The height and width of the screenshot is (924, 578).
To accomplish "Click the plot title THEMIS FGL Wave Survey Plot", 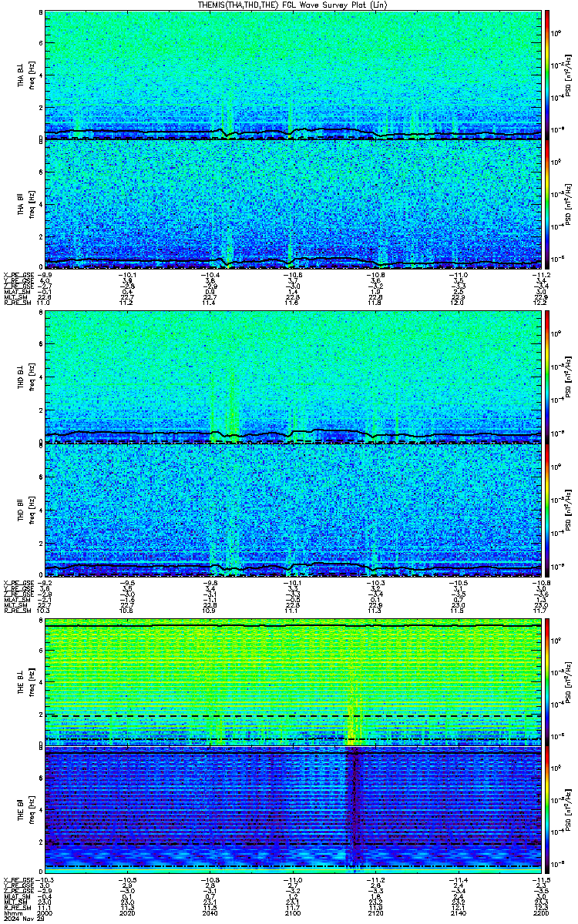I will [293, 5].
